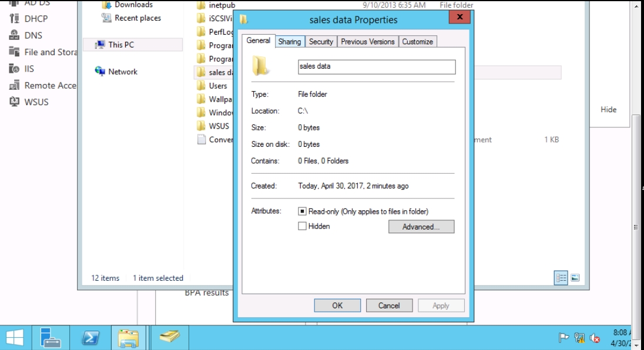Image resolution: width=644 pixels, height=350 pixels.
Task: Enable the Hidden attribute checkbox
Action: click(x=302, y=226)
